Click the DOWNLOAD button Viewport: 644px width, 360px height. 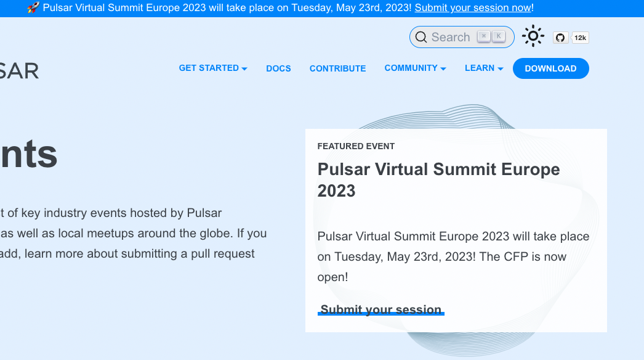[x=551, y=68]
